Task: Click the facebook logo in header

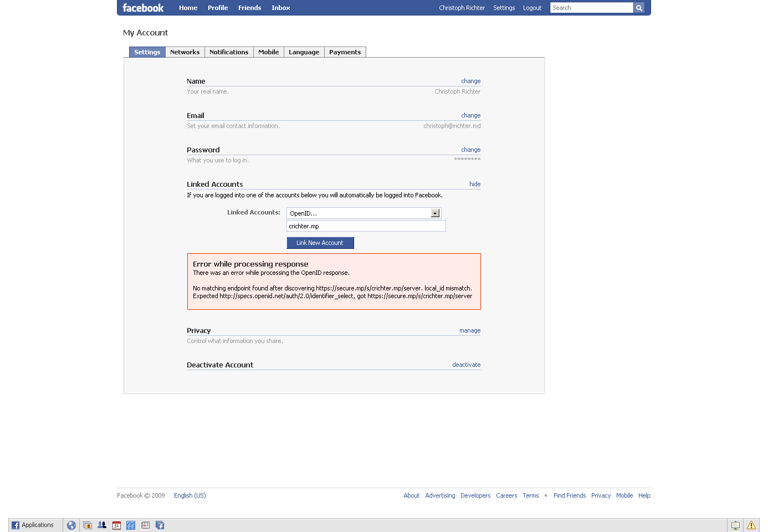Action: (143, 8)
